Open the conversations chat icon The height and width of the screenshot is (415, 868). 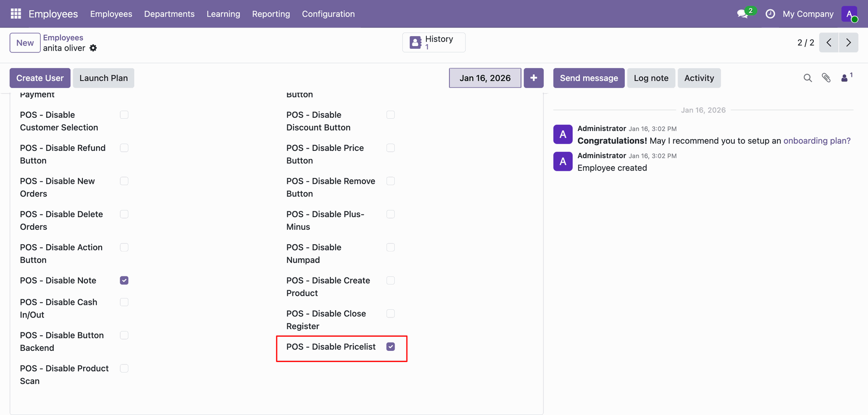coord(742,14)
